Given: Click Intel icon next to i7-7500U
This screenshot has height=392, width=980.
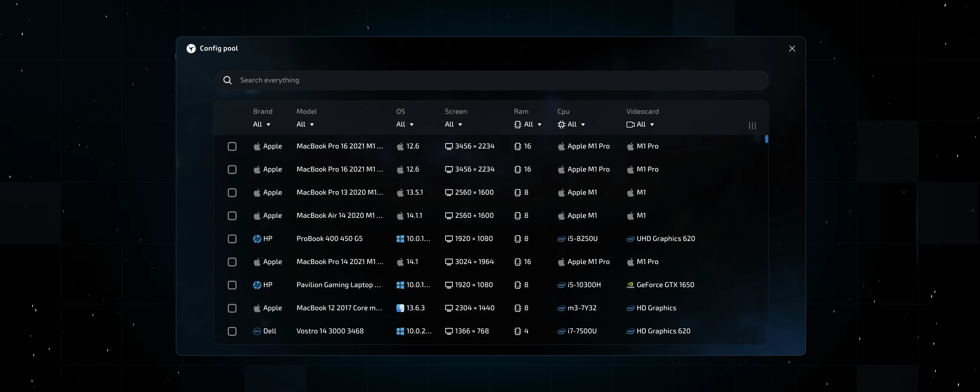Looking at the screenshot, I should point(561,331).
